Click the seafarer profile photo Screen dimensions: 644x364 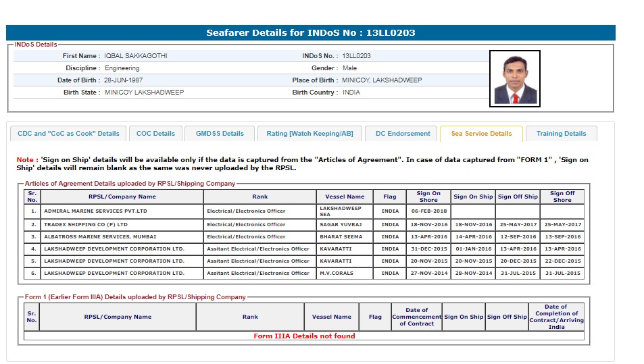(515, 78)
